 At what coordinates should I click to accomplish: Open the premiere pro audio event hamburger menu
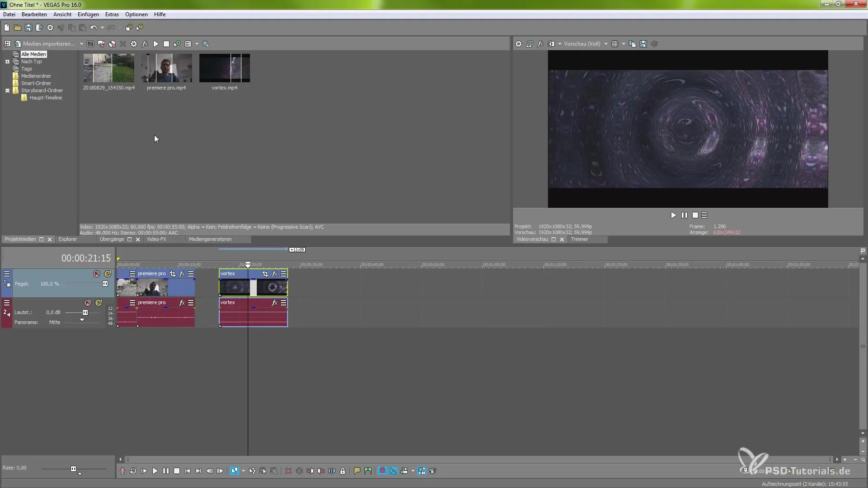tap(191, 303)
